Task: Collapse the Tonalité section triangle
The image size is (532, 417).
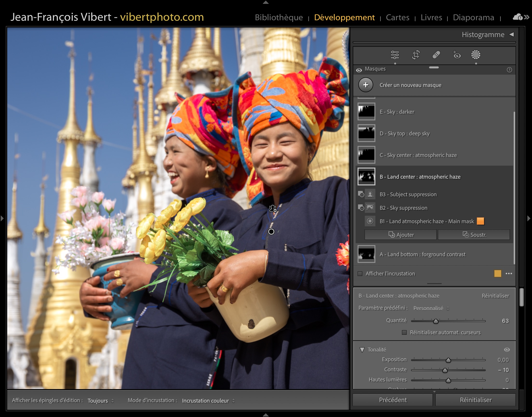Action: [x=362, y=350]
